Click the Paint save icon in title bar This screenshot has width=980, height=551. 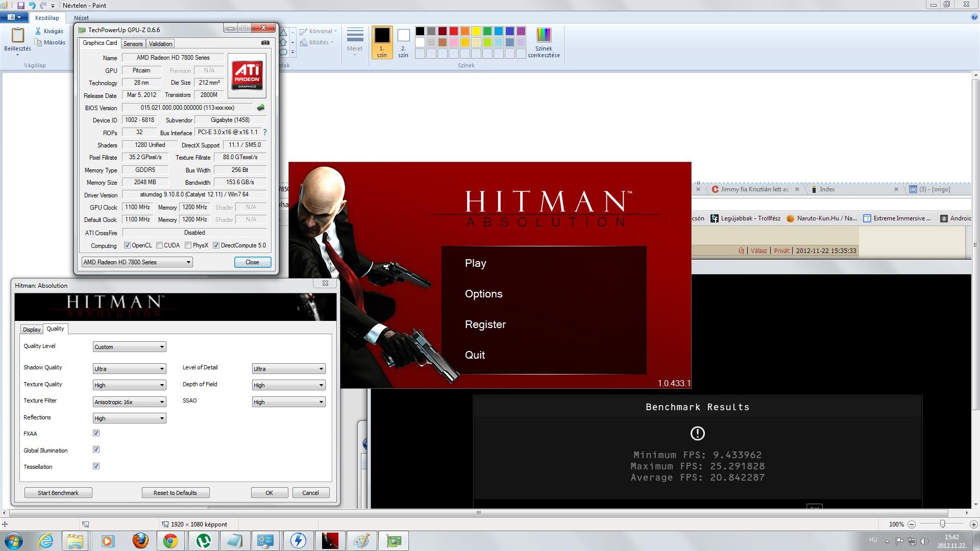(x=21, y=5)
